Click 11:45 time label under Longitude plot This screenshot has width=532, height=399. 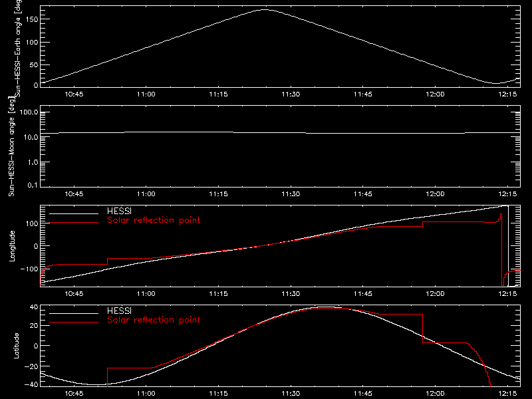pos(363,294)
